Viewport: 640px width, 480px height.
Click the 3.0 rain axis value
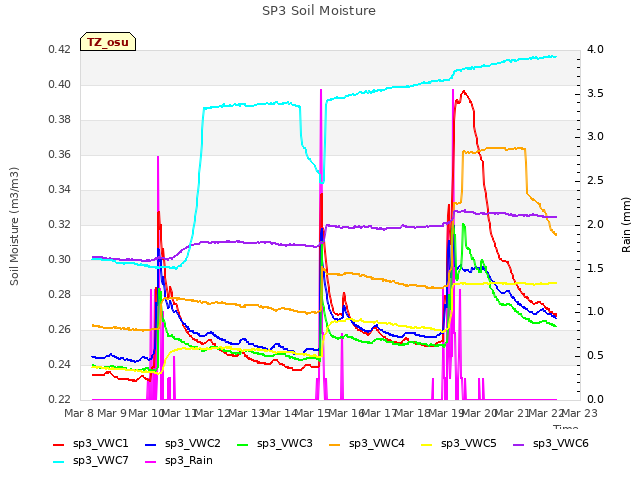(595, 137)
